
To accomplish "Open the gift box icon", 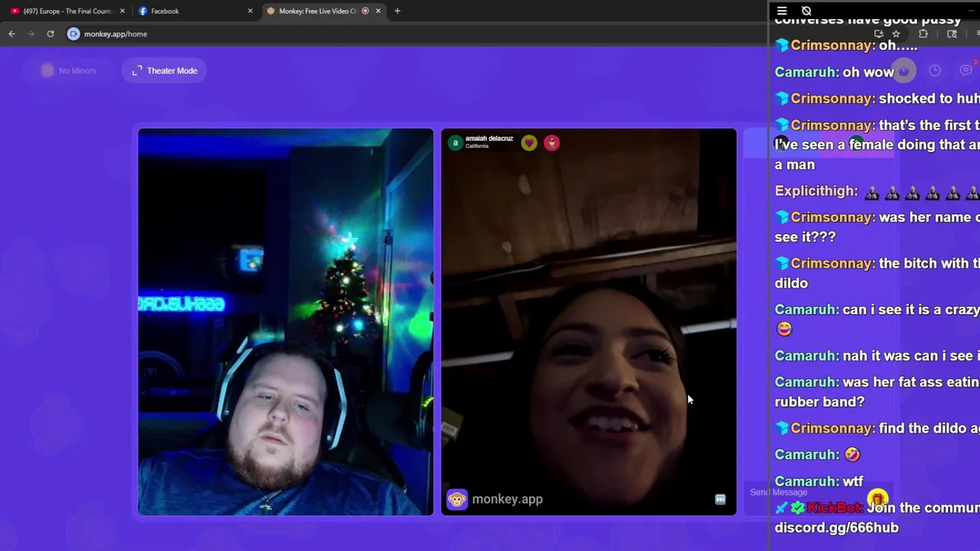I will point(877,498).
